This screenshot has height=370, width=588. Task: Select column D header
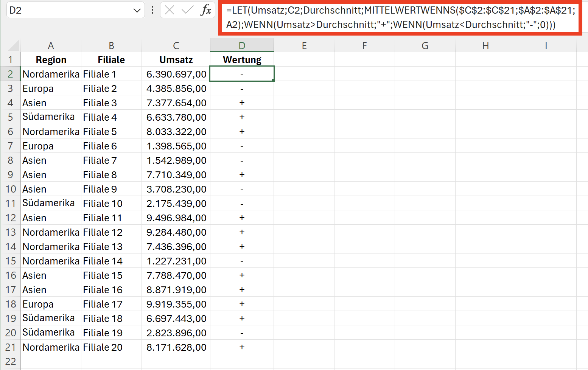click(242, 45)
